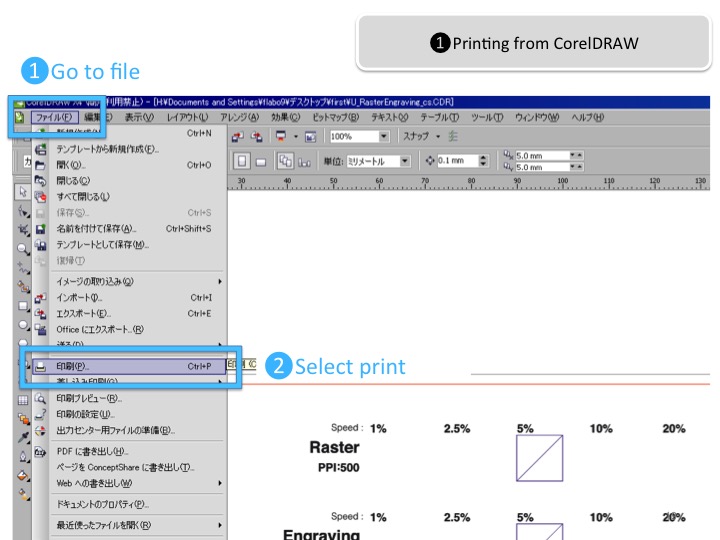Click the Options icon right of スナップ

tap(453, 136)
